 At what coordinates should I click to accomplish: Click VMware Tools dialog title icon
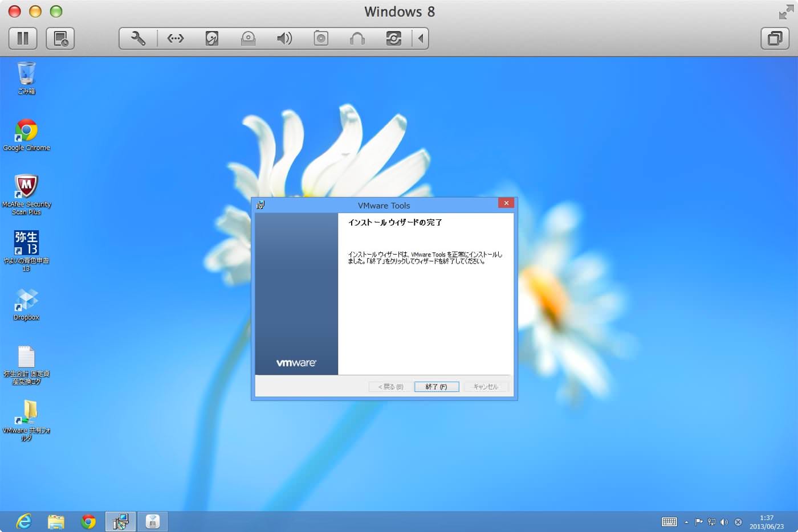coord(260,205)
